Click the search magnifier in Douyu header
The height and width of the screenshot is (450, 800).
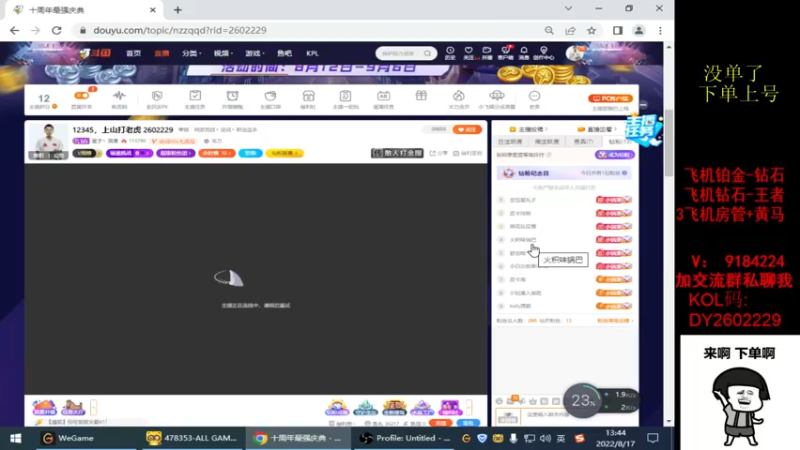(x=428, y=53)
